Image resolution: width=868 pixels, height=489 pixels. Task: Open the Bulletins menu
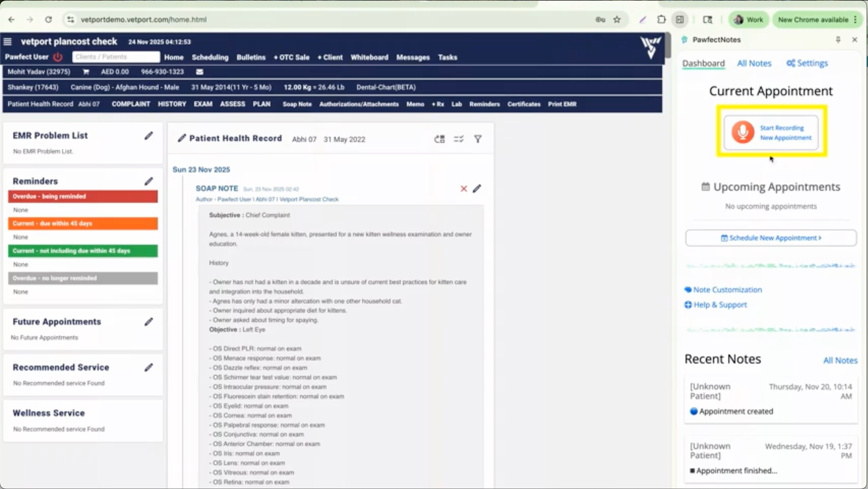(251, 57)
